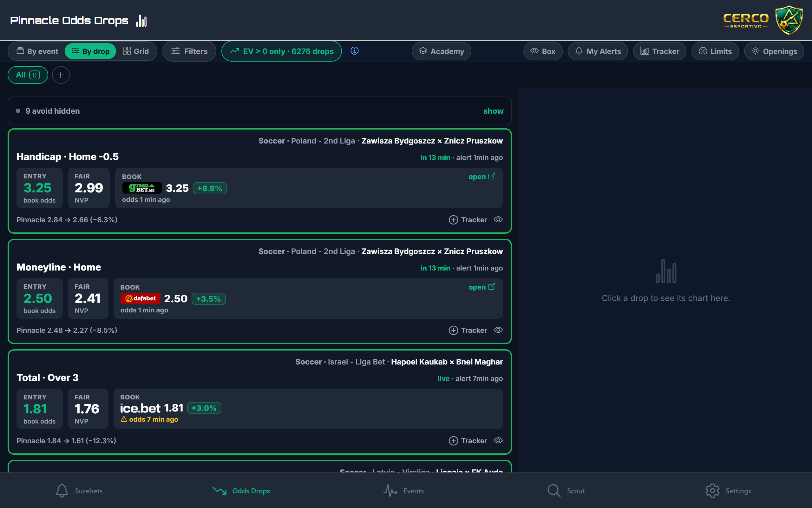Switch to By event view
This screenshot has height=508, width=812.
tap(37, 51)
